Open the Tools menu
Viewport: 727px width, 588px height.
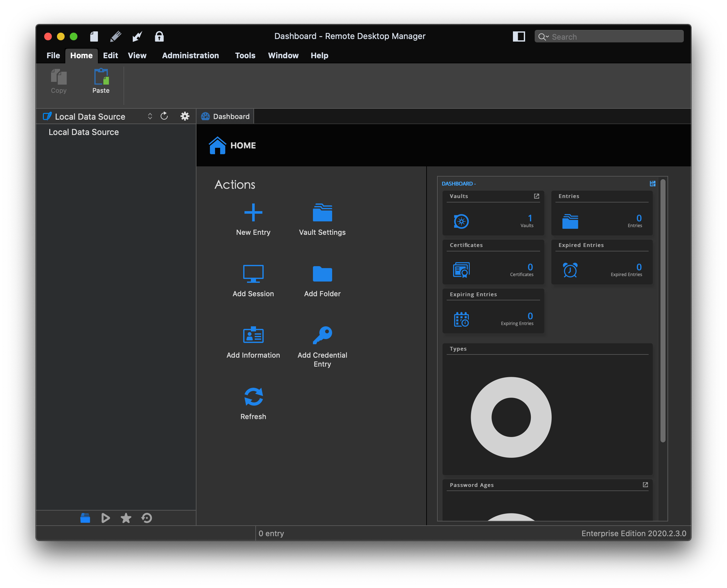(x=245, y=55)
